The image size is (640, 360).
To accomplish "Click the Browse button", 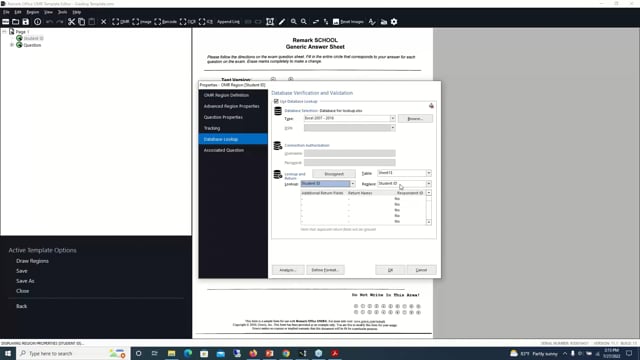I will click(x=415, y=119).
